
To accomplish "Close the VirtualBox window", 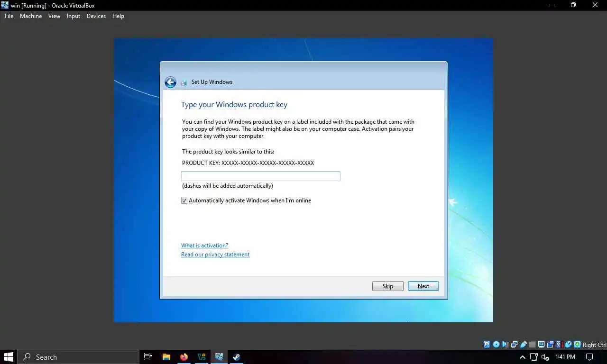I will 596,5.
